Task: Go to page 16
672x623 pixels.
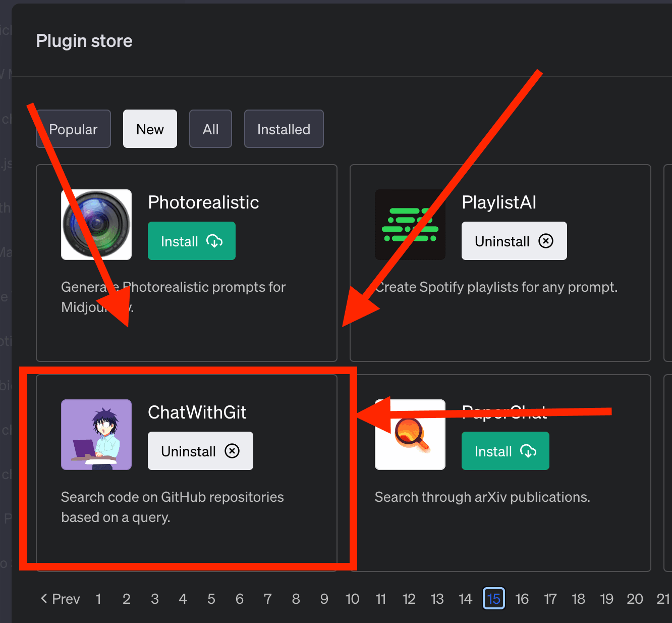Action: 522,599
